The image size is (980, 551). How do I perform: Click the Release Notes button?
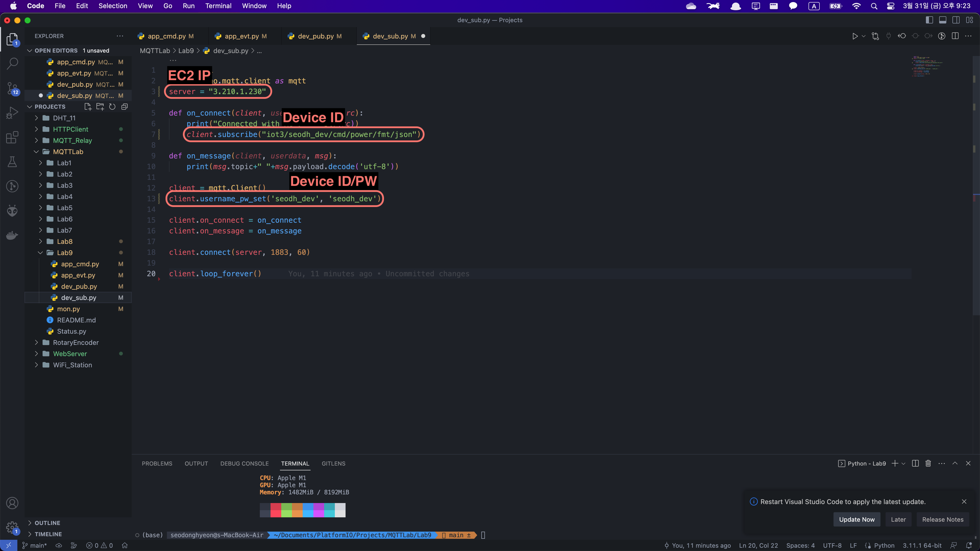coord(943,519)
